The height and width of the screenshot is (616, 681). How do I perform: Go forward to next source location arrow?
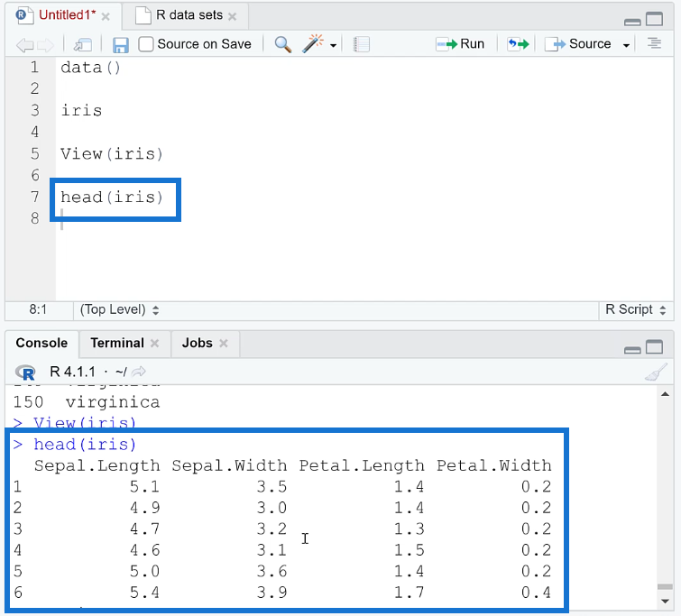45,44
